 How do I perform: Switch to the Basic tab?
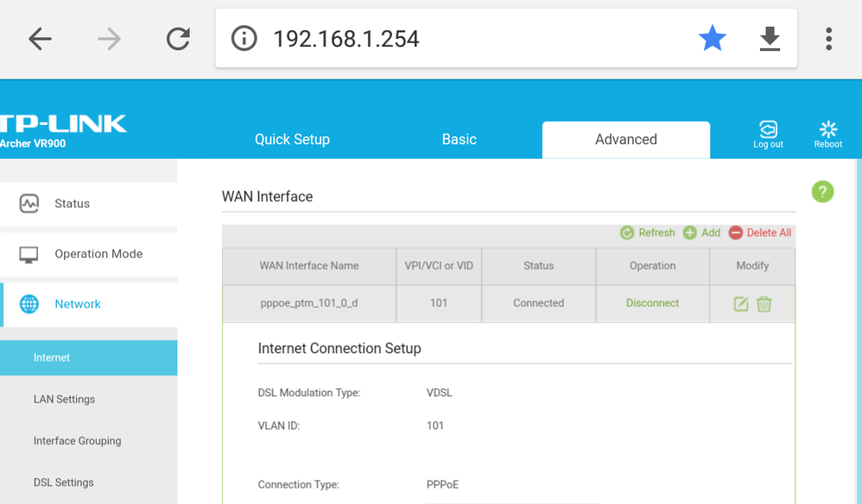tap(459, 140)
